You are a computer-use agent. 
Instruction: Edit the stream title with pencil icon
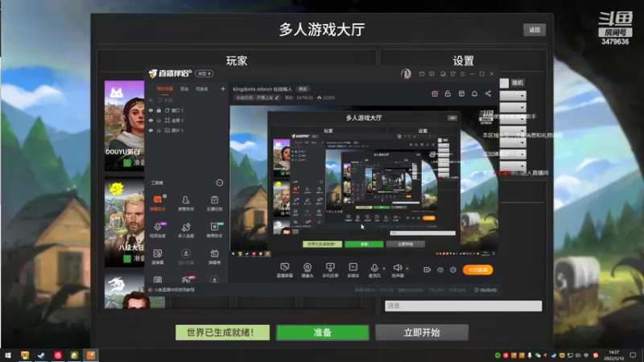click(x=277, y=97)
